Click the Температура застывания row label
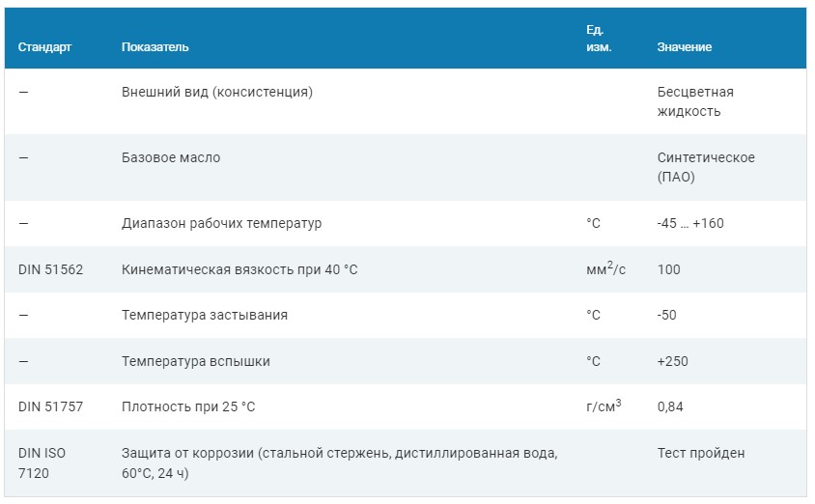The width and height of the screenshot is (815, 504). point(205,316)
